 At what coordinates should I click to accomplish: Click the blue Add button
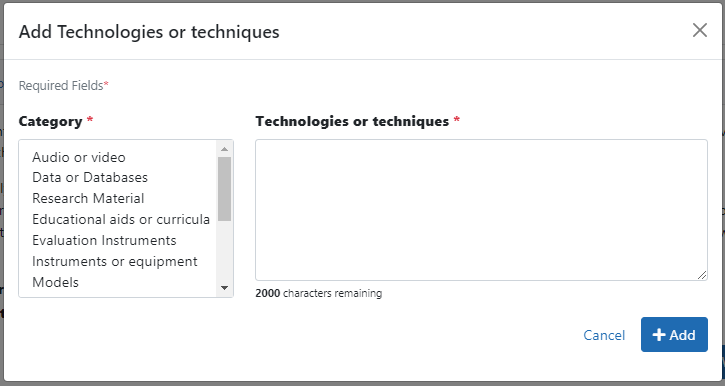point(674,334)
